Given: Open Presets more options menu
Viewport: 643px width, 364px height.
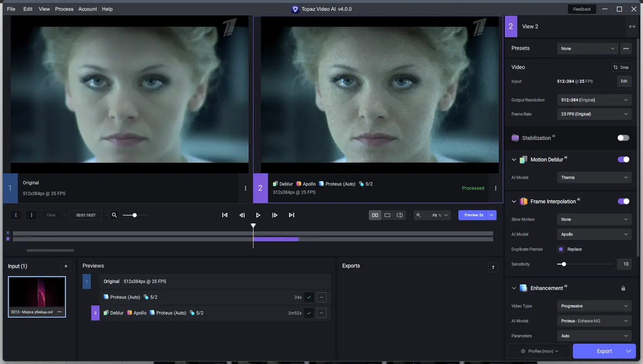Looking at the screenshot, I should click(x=626, y=49).
